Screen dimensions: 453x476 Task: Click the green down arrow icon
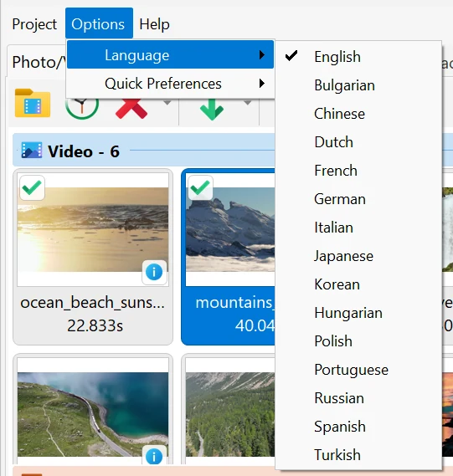(212, 109)
